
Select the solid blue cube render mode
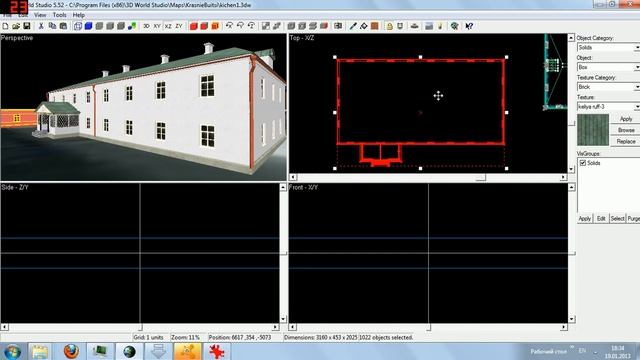click(x=88, y=26)
